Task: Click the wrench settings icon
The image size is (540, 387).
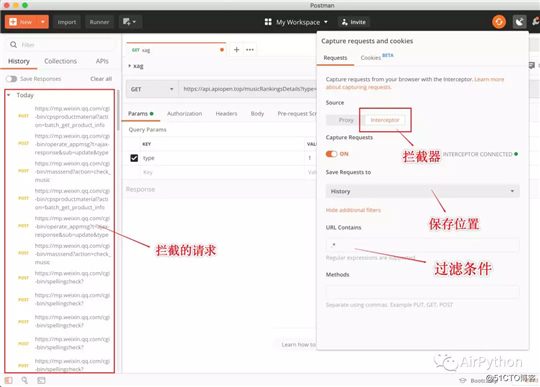Action: pyautogui.click(x=536, y=22)
